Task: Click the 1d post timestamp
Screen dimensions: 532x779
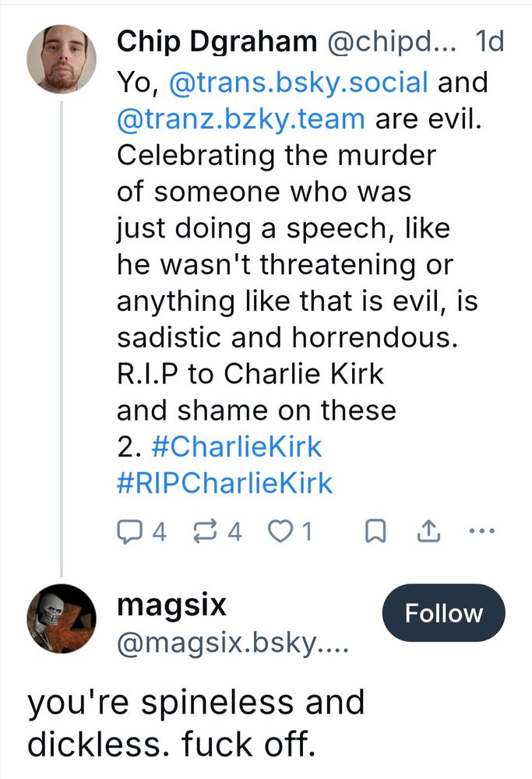Action: pos(489,44)
